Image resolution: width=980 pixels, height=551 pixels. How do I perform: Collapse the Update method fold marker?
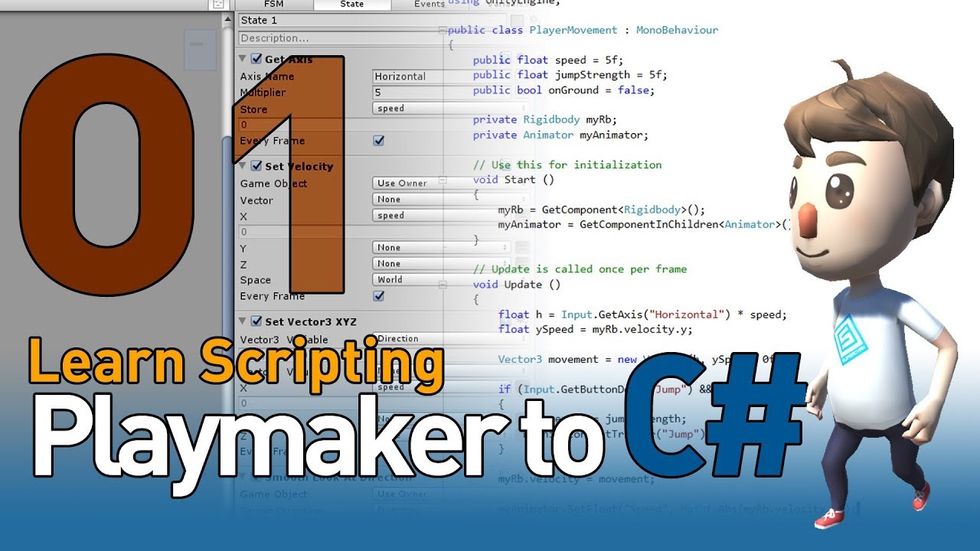pyautogui.click(x=443, y=285)
